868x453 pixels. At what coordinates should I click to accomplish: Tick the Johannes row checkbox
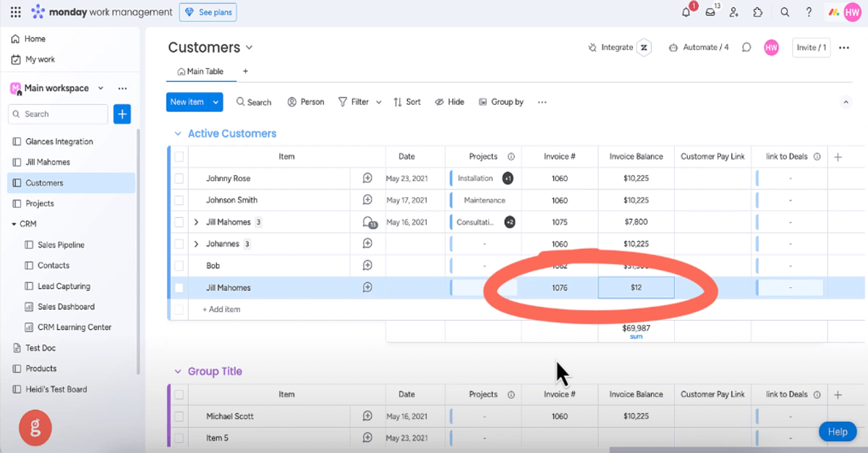179,244
